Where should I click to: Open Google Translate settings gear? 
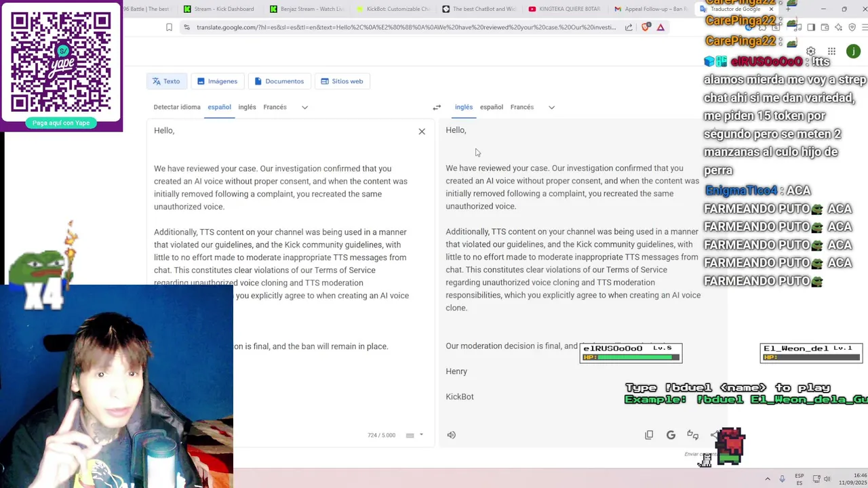point(811,52)
